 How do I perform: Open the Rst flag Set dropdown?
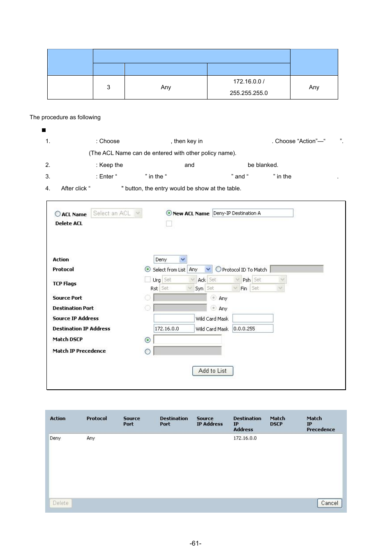(x=177, y=288)
